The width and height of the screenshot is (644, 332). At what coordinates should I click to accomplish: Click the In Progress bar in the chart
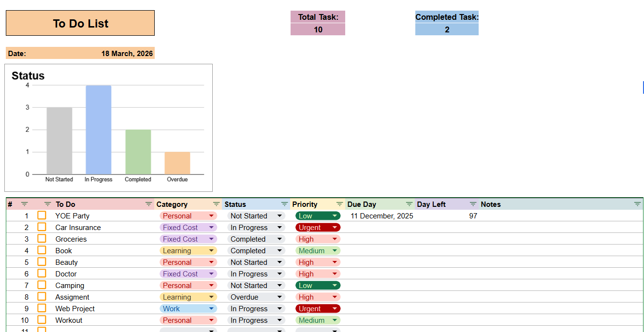pyautogui.click(x=99, y=130)
